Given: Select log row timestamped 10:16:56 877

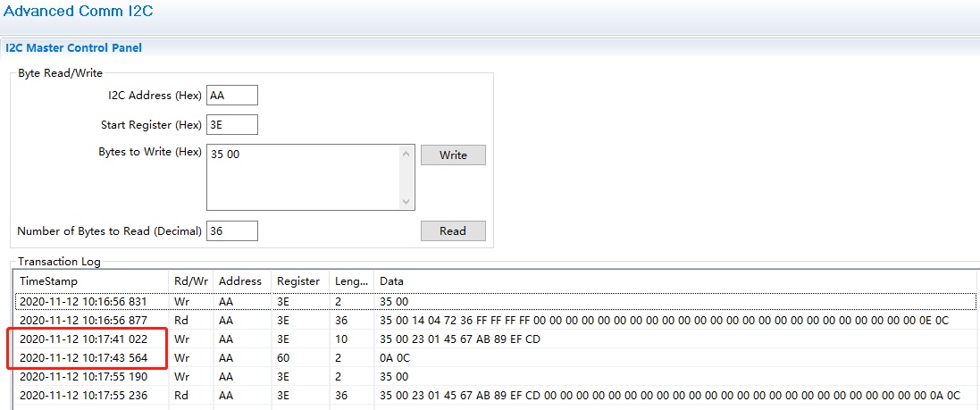Looking at the screenshot, I should point(494,321).
